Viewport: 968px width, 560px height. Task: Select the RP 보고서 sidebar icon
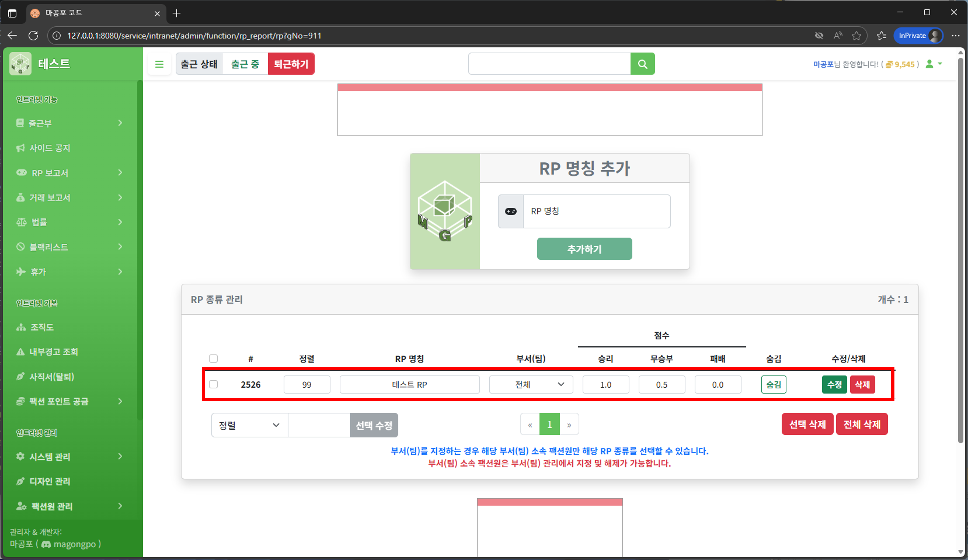(21, 173)
